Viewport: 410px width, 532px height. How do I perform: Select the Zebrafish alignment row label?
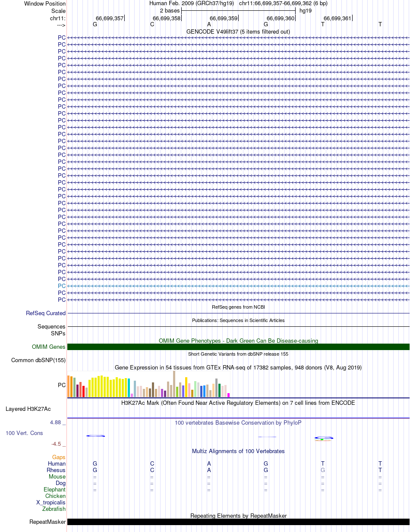(54, 509)
